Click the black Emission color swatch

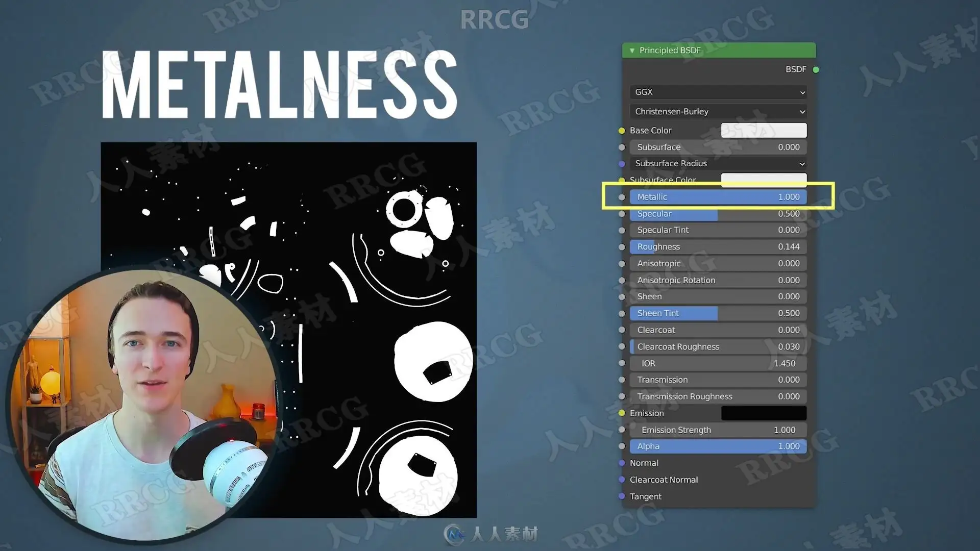tap(764, 413)
